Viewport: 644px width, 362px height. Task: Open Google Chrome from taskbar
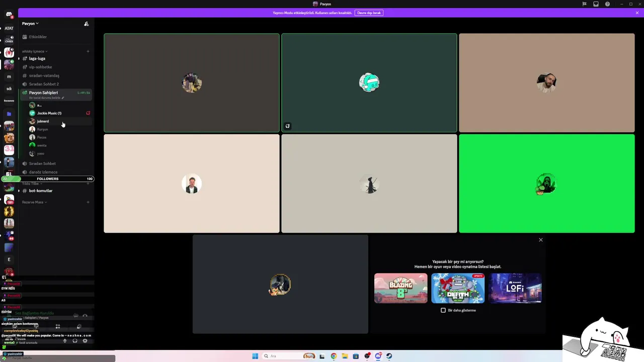coord(334,356)
